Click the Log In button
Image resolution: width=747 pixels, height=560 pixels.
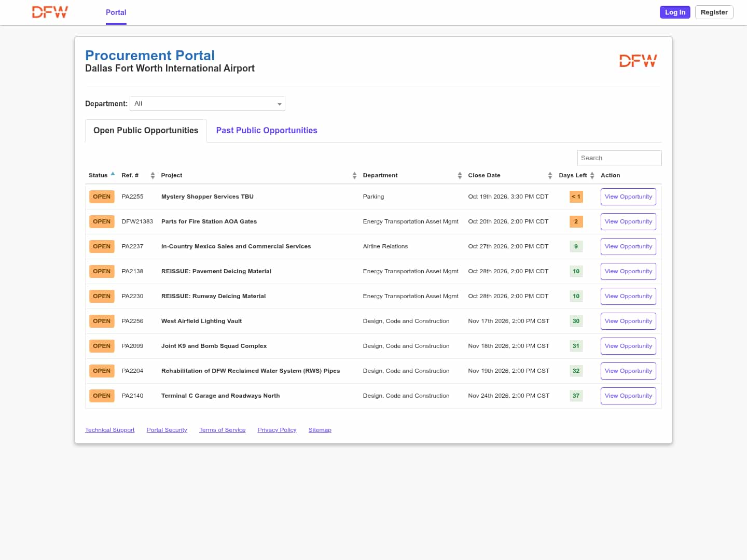[x=675, y=12]
